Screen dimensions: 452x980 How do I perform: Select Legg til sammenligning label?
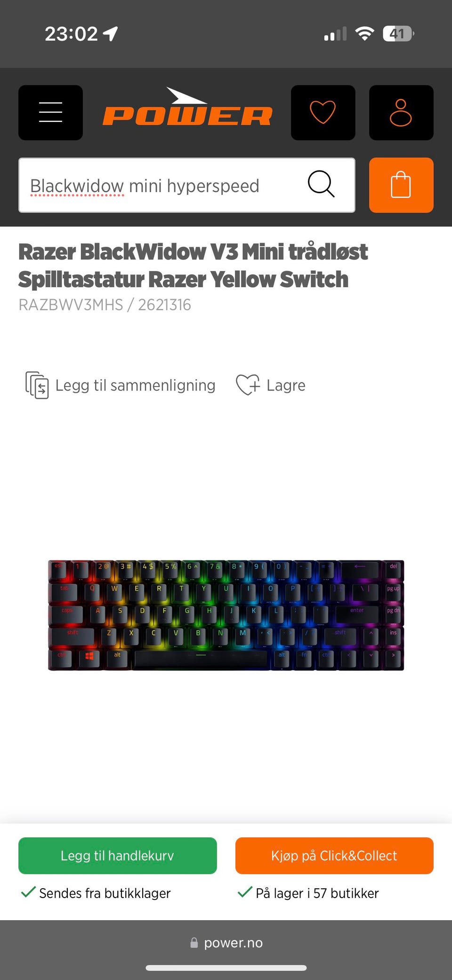point(135,385)
